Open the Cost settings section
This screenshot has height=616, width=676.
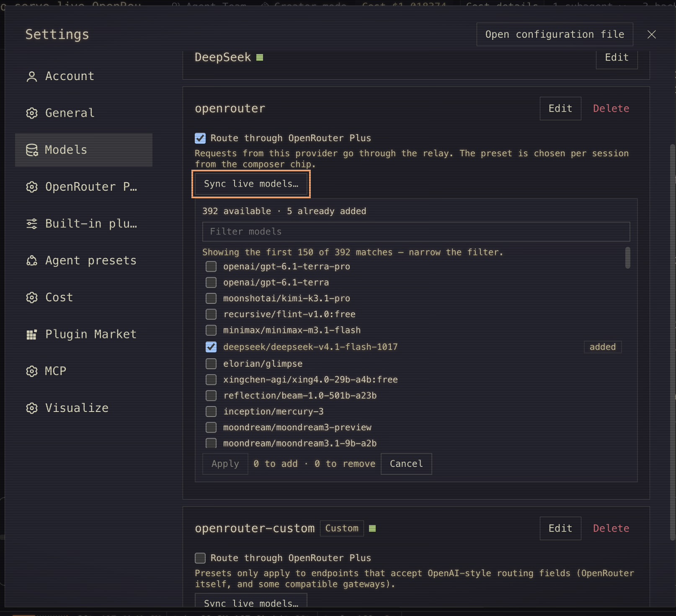(84, 298)
